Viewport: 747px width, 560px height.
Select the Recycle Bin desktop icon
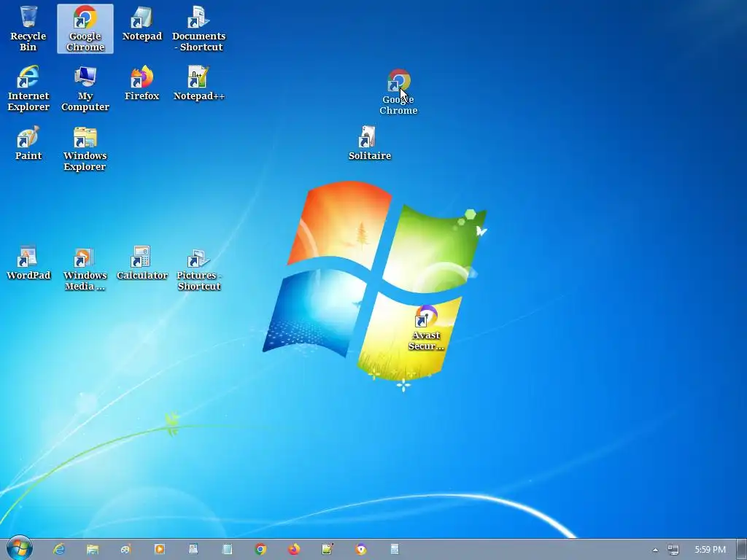pos(28,28)
